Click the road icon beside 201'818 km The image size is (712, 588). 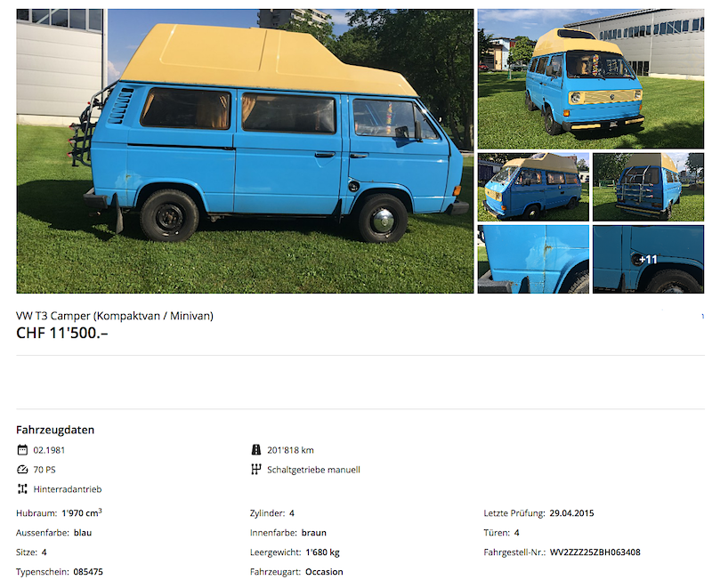(x=256, y=449)
